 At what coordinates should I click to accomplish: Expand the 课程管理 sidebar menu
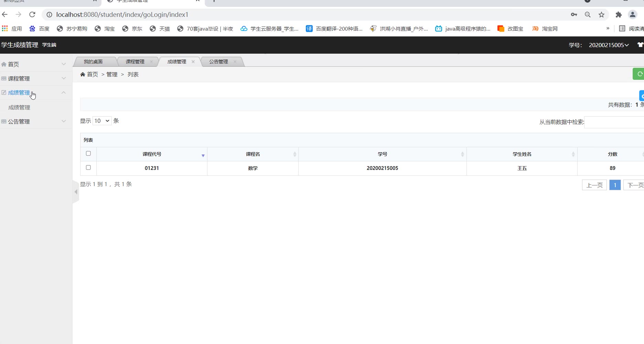click(36, 78)
